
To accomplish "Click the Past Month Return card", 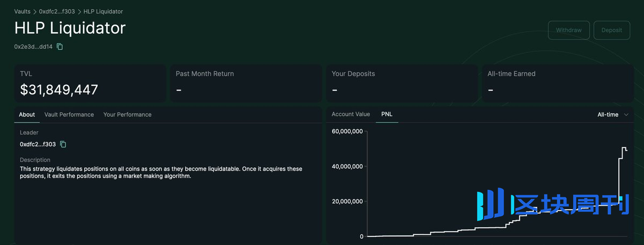I will point(246,84).
